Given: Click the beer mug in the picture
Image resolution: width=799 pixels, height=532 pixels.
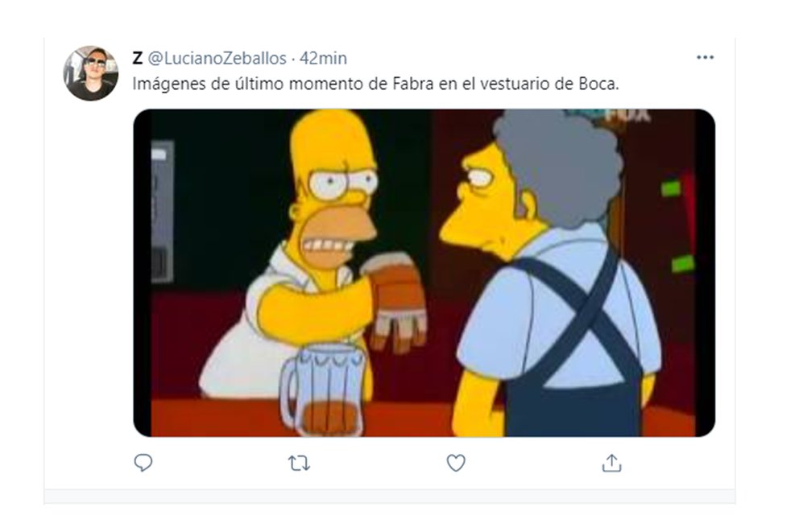Looking at the screenshot, I should coord(324,390).
